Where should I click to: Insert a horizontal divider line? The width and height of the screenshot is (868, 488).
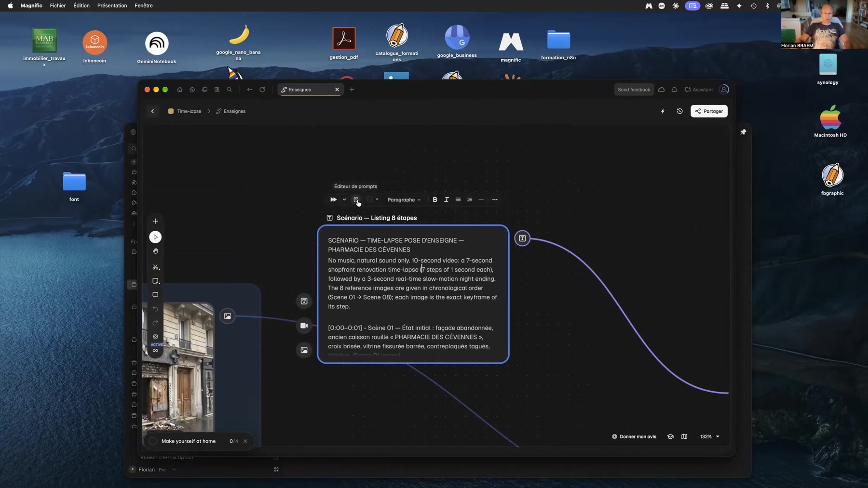(x=481, y=199)
